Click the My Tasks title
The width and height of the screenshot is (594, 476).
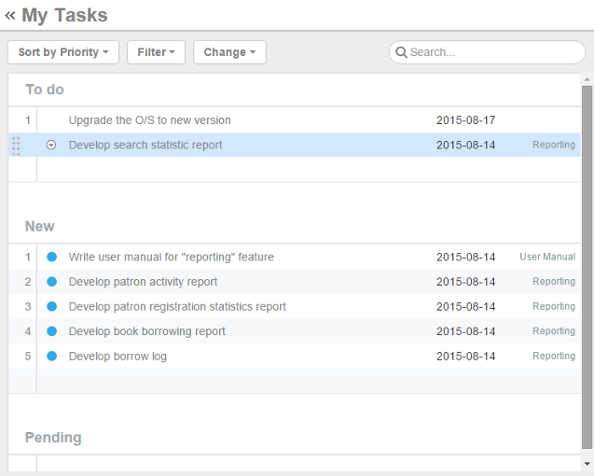click(x=64, y=16)
